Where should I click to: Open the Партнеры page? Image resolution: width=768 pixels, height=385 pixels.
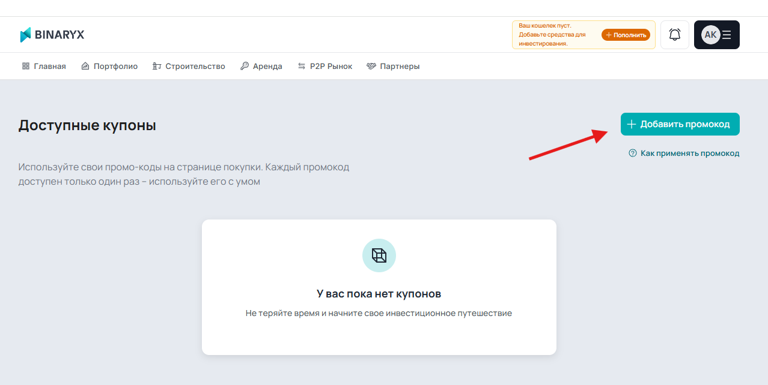tap(393, 66)
